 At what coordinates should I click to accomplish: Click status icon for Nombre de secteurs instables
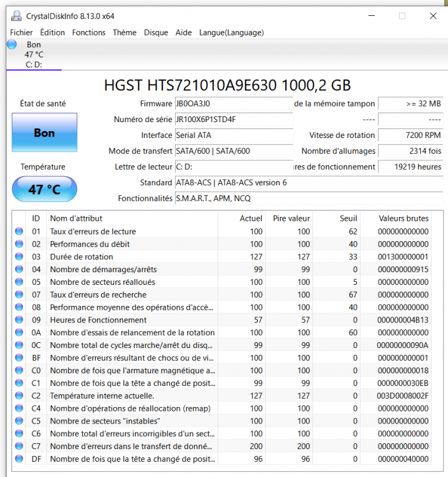(18, 421)
